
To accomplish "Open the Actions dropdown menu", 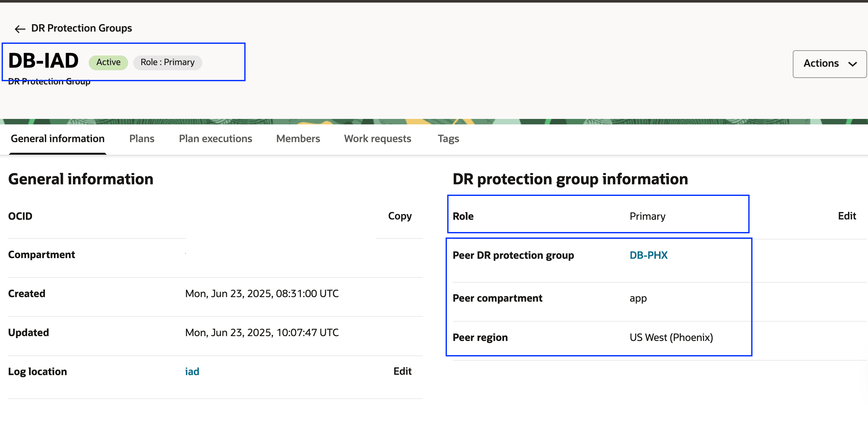I will 829,63.
